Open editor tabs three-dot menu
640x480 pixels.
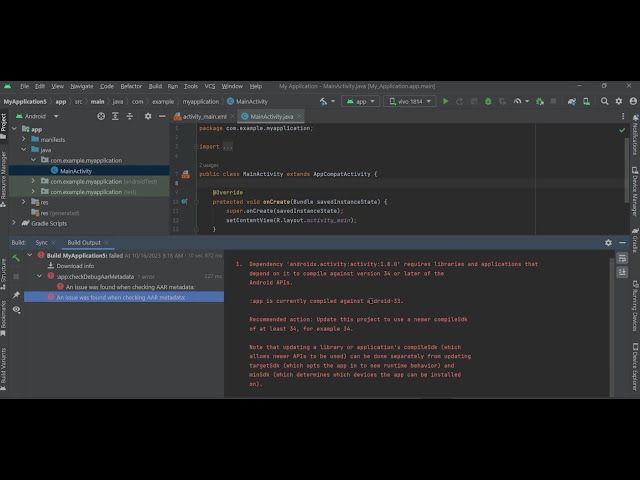[x=623, y=116]
